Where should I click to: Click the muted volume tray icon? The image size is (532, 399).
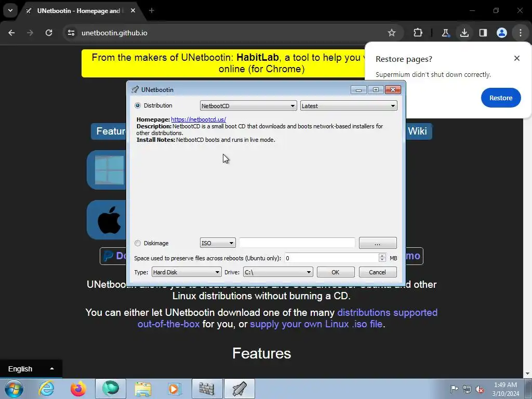coord(480,389)
